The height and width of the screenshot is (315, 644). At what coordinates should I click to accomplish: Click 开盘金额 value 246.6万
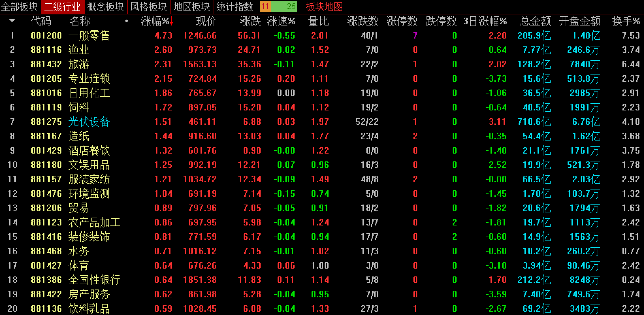pyautogui.click(x=584, y=50)
